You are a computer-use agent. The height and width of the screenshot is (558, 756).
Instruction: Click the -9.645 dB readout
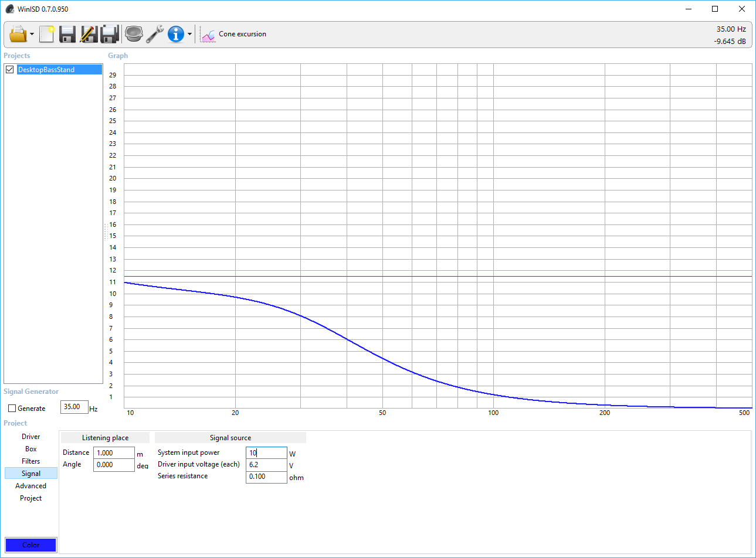[x=730, y=42]
